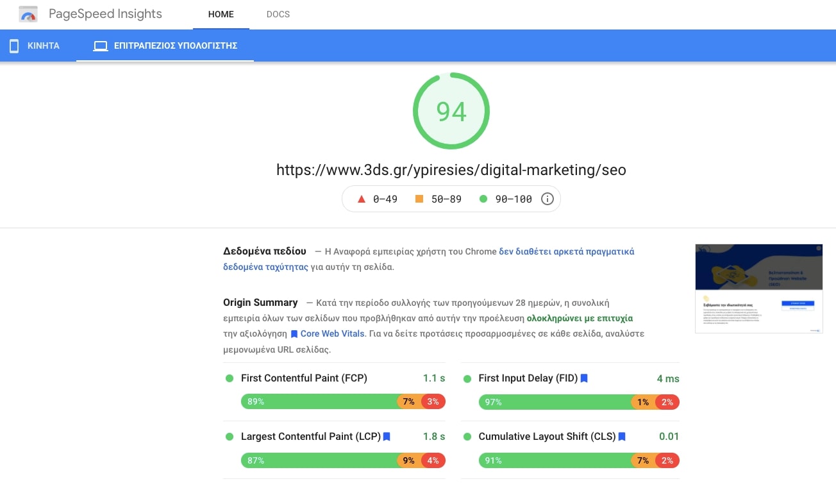Screen dimensions: 836x504
Task: Click the 'ολοκληρώνει με επιτυχία' status text
Action: 580,318
